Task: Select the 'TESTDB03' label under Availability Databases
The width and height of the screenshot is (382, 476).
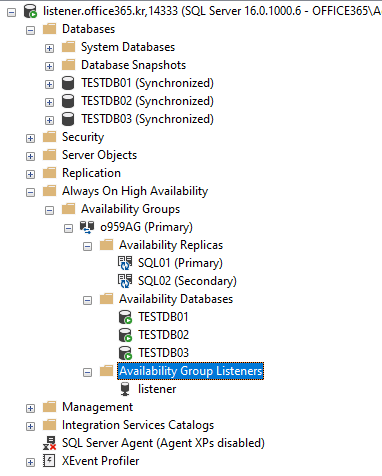Action: tap(163, 353)
